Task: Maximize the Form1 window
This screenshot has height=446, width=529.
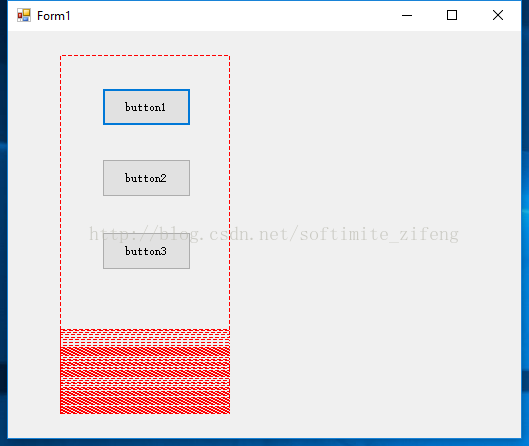Action: 452,16
